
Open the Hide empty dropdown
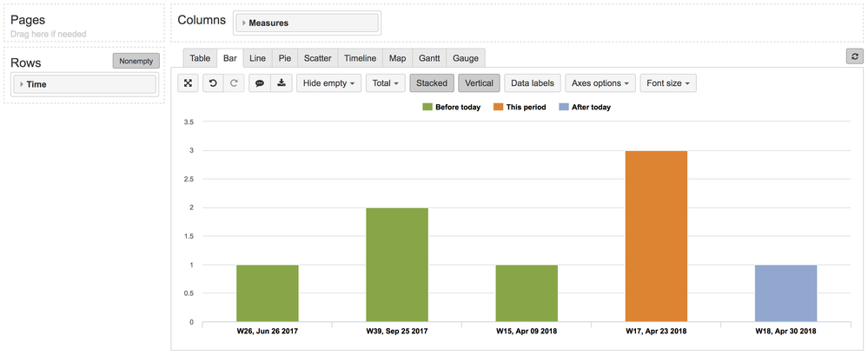[x=328, y=83]
